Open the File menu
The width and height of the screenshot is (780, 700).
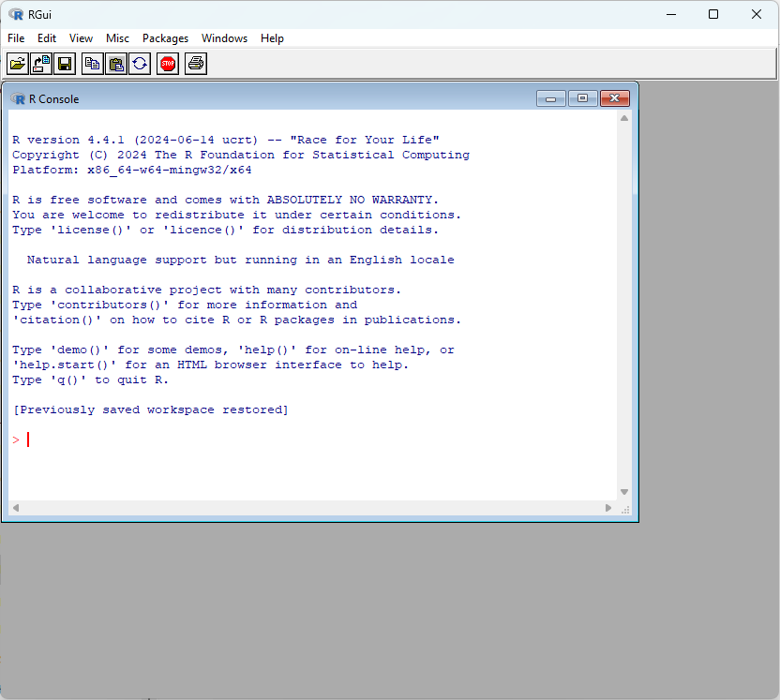[x=16, y=38]
